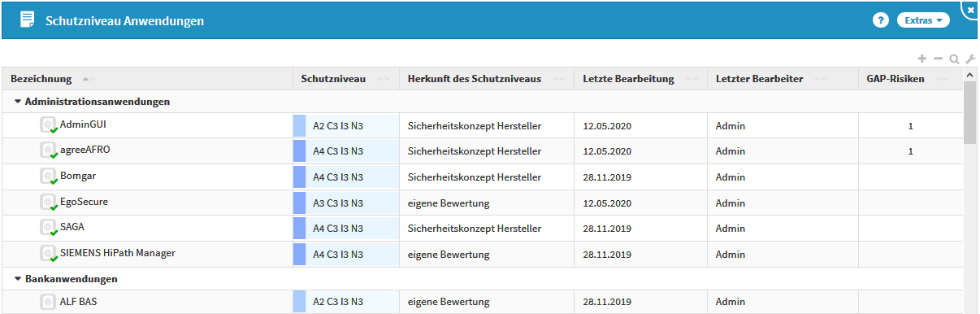Open the wrench table settings icon
980x314 pixels.
tap(969, 59)
